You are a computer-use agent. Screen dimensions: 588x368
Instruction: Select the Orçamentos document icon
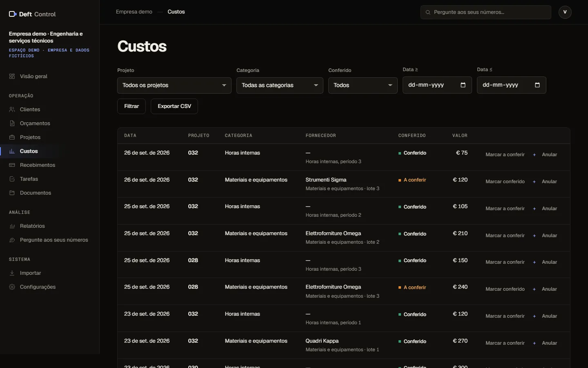tap(12, 123)
